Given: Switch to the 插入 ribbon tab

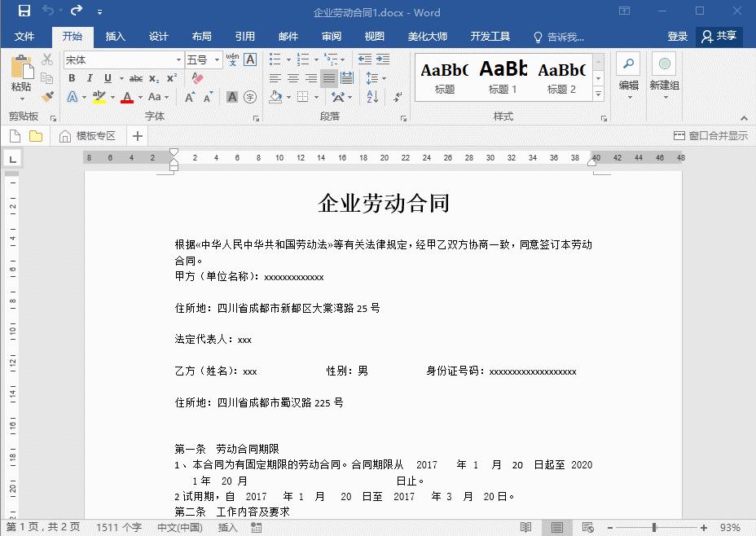Looking at the screenshot, I should [x=114, y=36].
